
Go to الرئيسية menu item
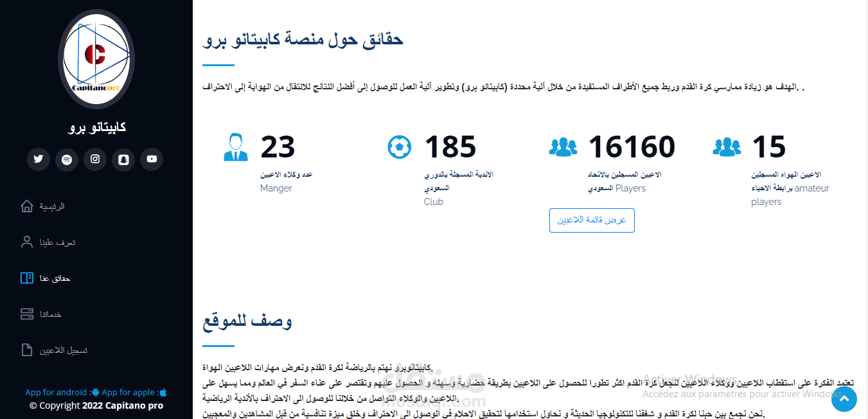pos(53,206)
